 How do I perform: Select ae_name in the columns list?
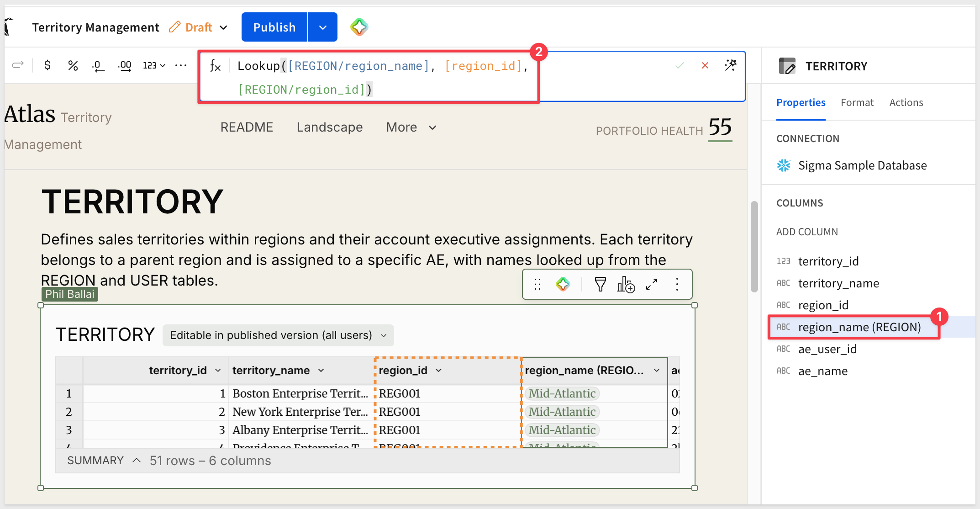(x=822, y=371)
